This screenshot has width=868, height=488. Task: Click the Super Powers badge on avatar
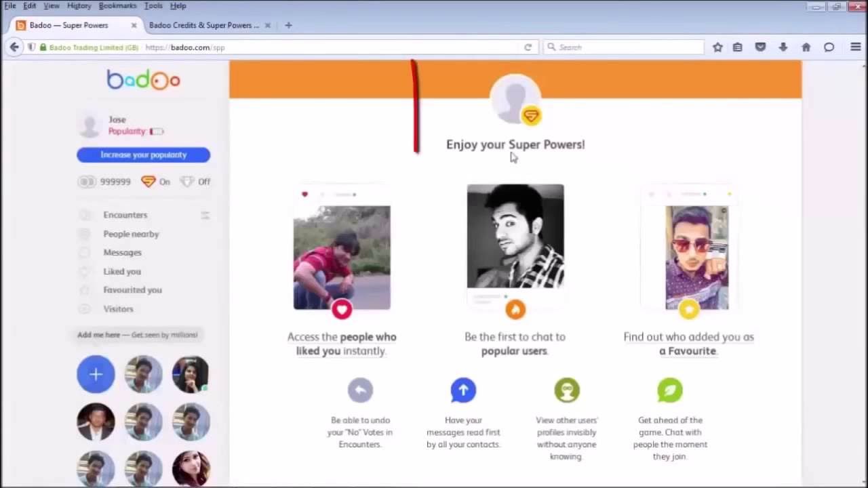coord(531,116)
